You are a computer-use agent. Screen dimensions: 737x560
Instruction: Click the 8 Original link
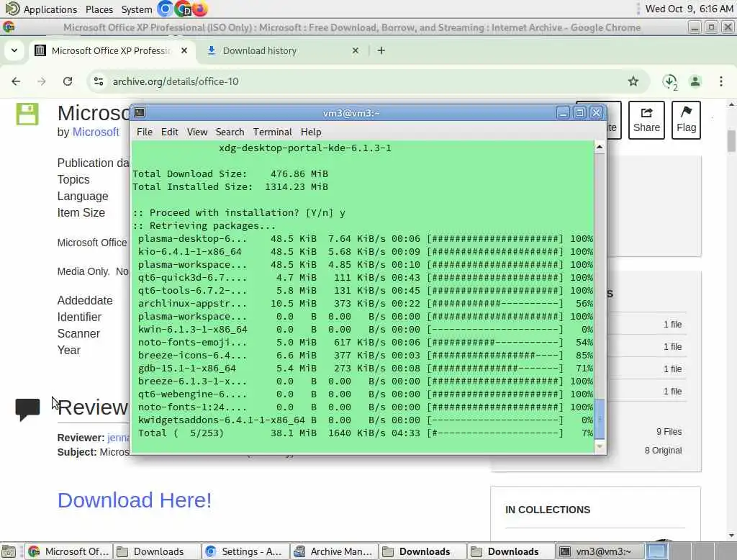point(663,451)
